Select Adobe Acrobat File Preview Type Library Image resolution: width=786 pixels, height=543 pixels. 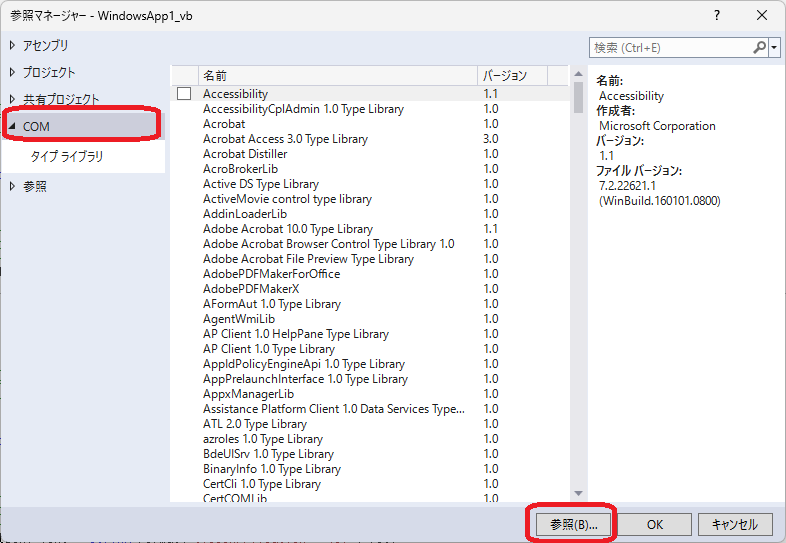click(x=308, y=259)
